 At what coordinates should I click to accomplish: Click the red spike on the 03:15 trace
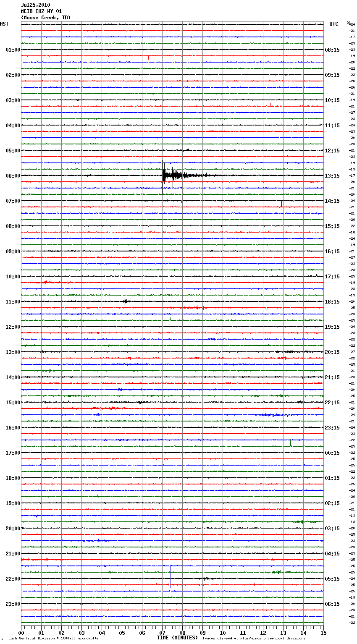271,104
